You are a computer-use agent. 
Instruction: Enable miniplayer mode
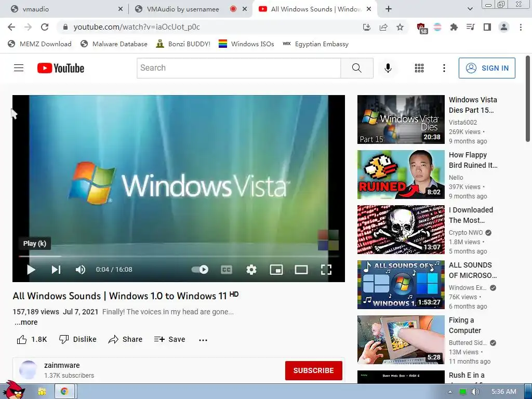click(276, 270)
